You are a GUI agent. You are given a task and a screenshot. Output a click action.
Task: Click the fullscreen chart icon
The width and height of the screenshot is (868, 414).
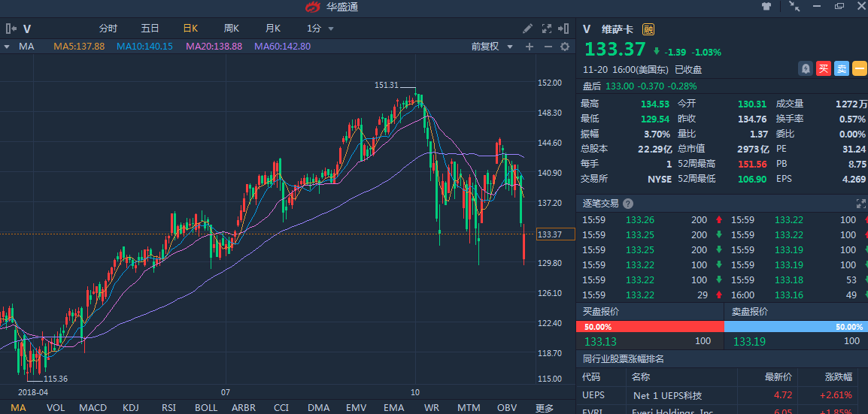pos(547,29)
